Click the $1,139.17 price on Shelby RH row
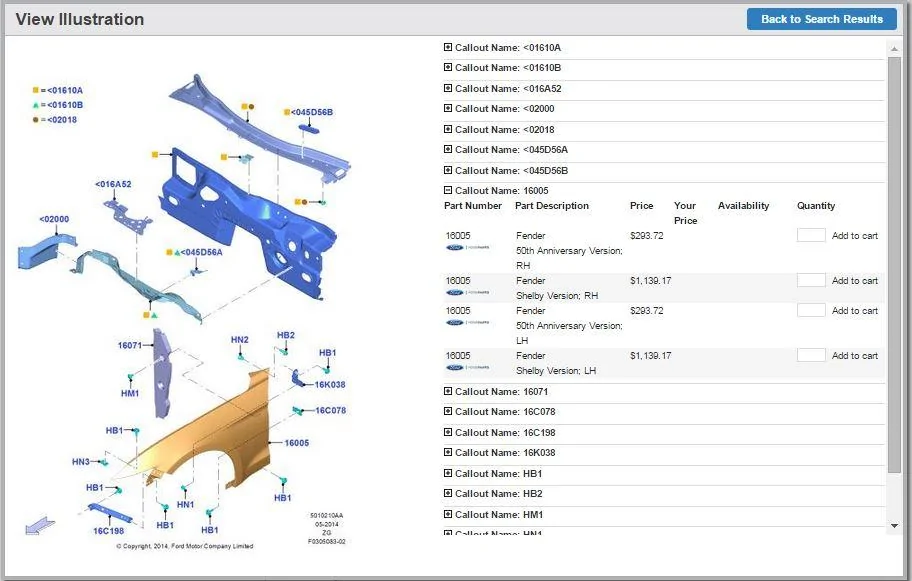Viewport: 912px width, 581px height. point(650,280)
